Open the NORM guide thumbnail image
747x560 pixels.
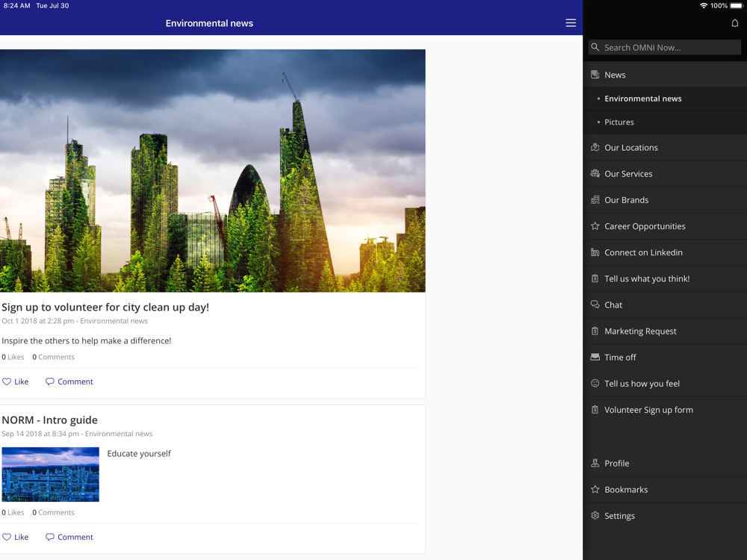50,474
